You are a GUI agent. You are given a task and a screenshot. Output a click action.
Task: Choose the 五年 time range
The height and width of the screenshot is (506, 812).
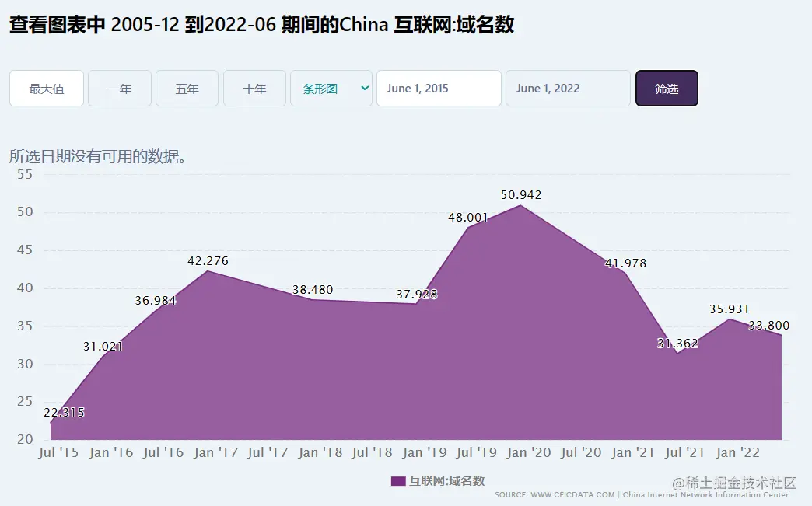187,89
